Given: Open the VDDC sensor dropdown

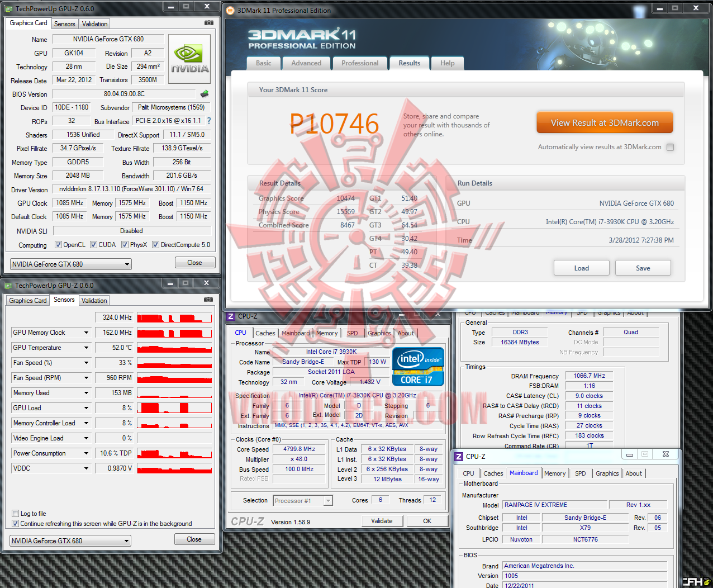Looking at the screenshot, I should pos(87,468).
